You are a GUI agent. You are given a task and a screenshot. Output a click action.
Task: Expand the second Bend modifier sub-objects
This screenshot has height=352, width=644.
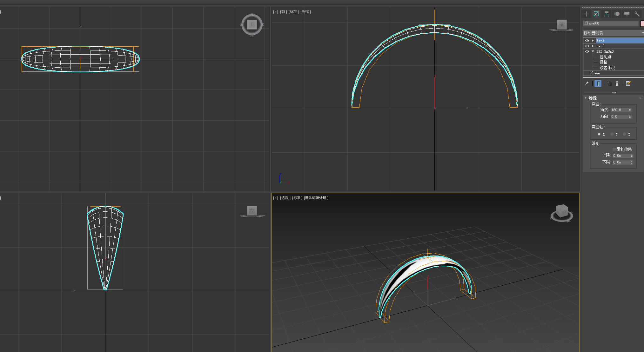(593, 46)
